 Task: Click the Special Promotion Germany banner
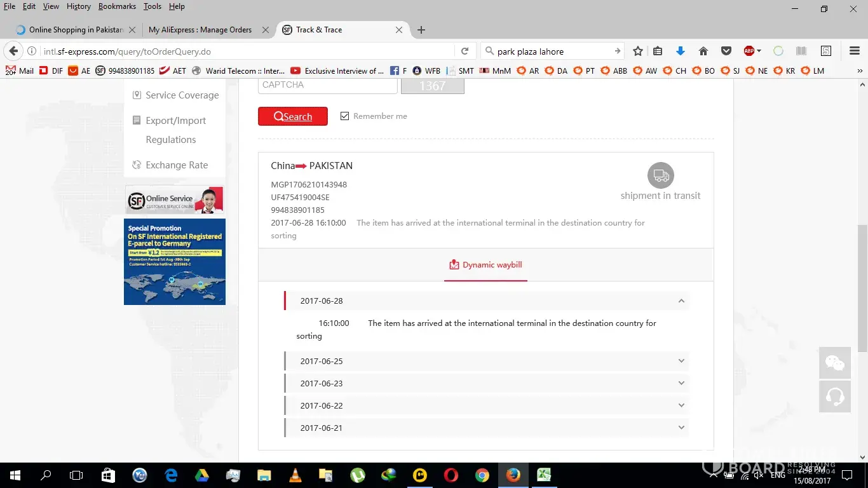[x=175, y=262]
